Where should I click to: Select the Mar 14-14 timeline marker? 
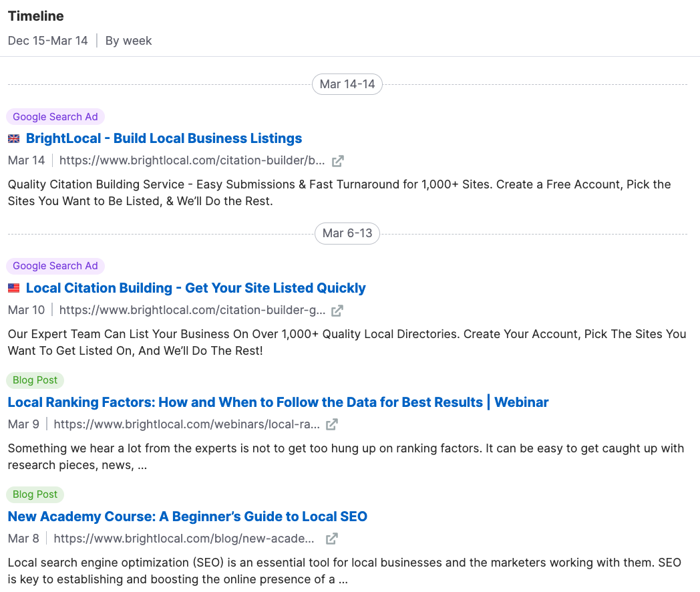pos(347,84)
